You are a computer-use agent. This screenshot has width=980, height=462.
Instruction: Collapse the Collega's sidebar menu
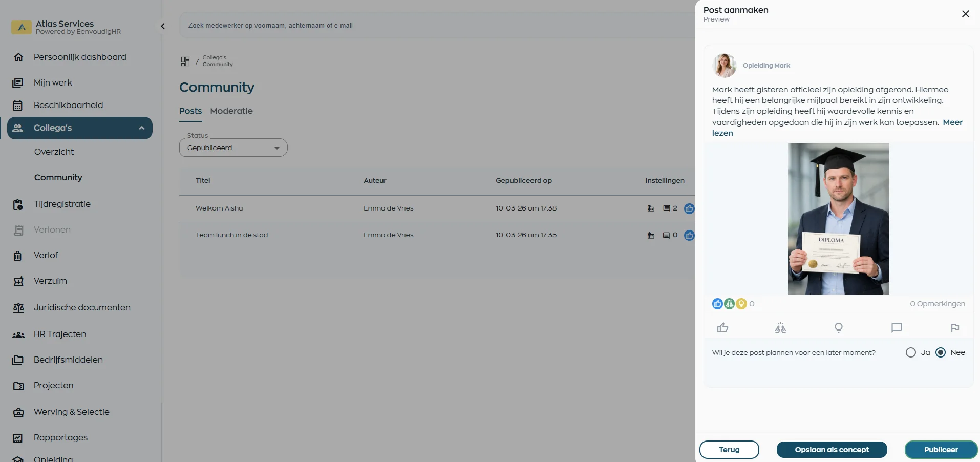point(142,128)
